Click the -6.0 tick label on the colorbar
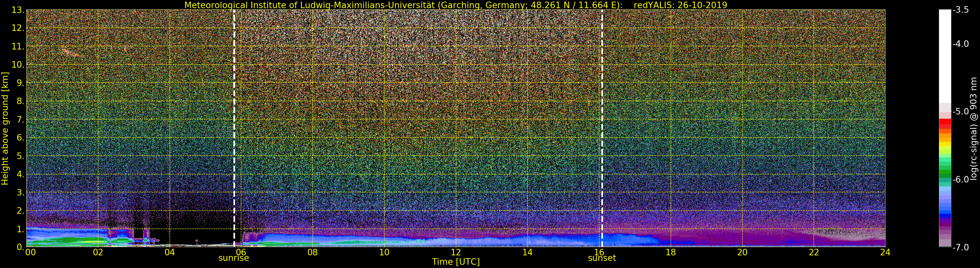The height and width of the screenshot is (268, 980). pos(961,180)
